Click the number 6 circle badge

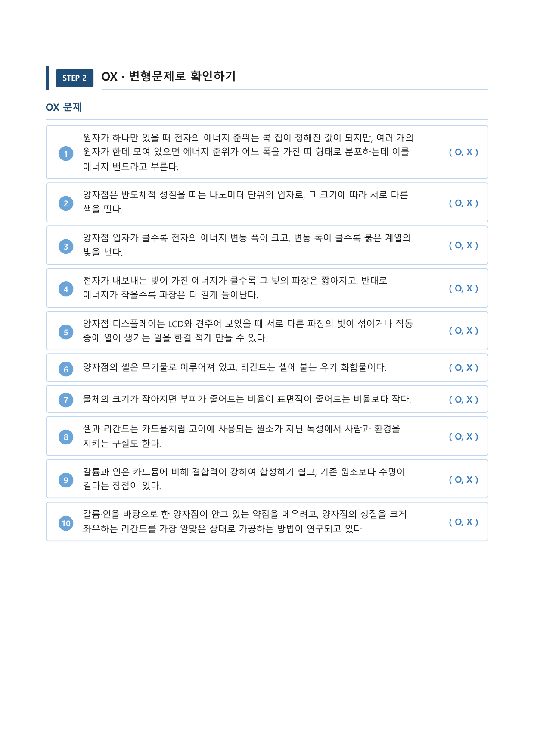tap(66, 369)
